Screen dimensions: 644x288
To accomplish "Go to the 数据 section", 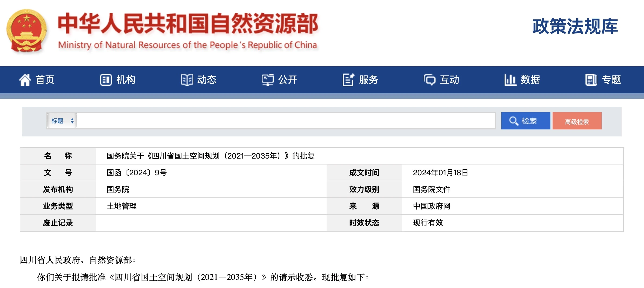I will tap(530, 80).
